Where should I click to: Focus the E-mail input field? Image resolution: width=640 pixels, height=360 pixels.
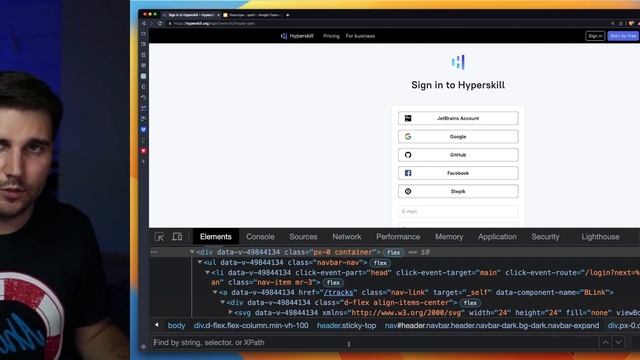[x=458, y=211]
